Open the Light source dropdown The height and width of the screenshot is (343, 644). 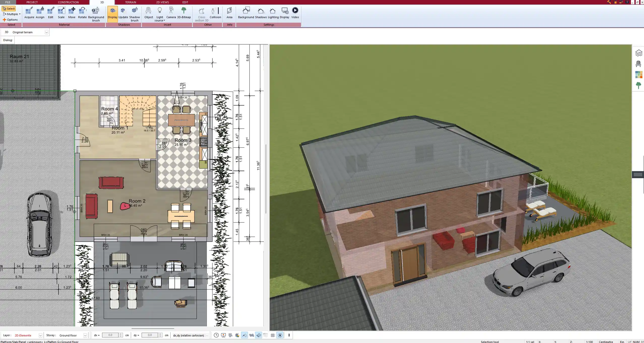click(160, 14)
